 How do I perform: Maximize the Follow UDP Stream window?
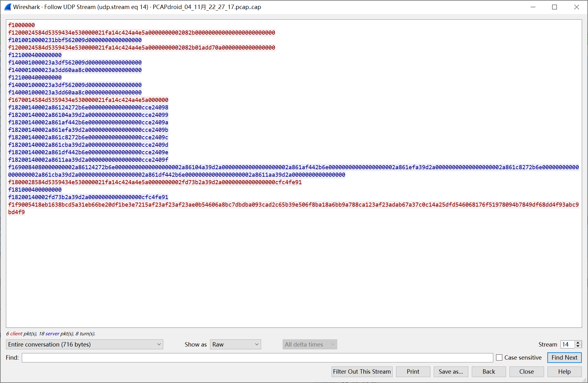tap(554, 7)
